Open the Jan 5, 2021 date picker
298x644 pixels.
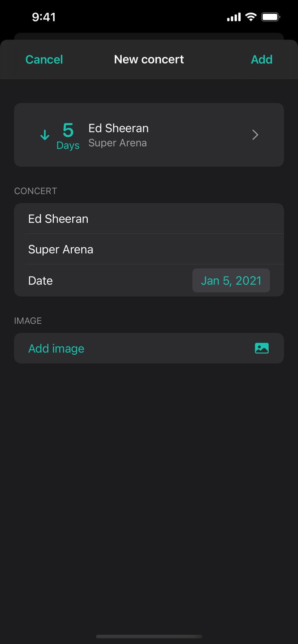pyautogui.click(x=231, y=280)
